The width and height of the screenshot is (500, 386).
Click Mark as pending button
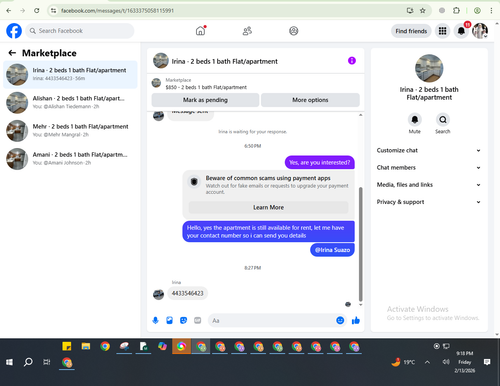coord(205,100)
